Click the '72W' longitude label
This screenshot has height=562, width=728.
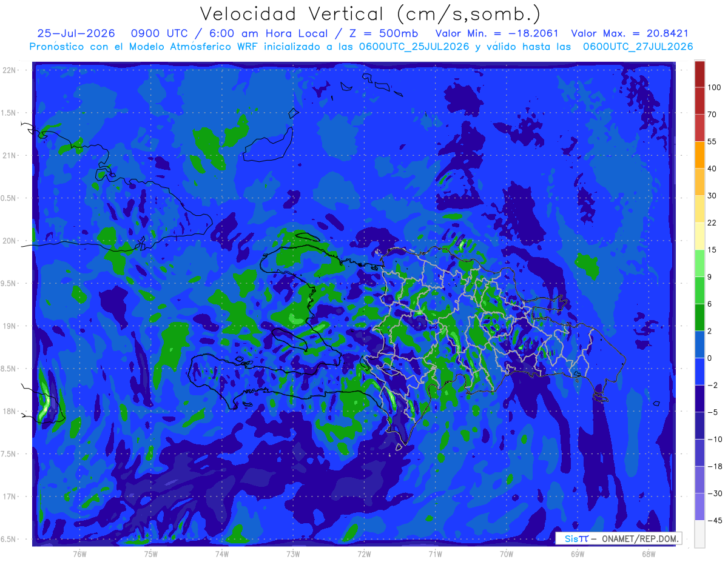pyautogui.click(x=364, y=554)
